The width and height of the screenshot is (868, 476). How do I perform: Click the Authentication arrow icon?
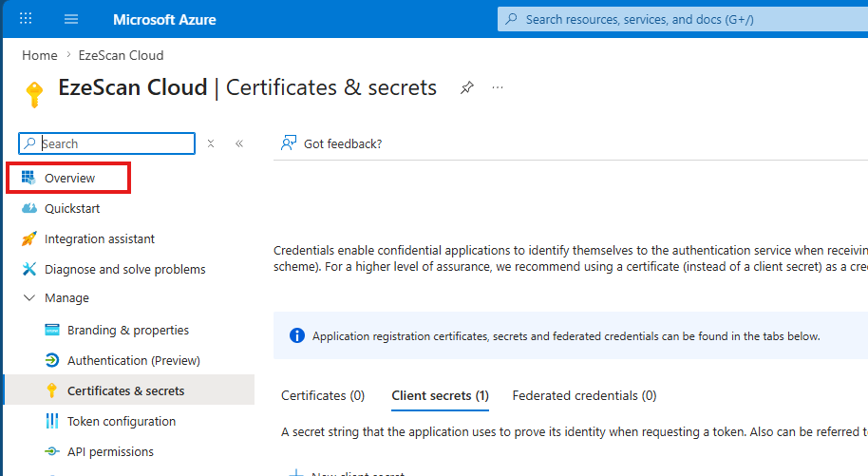[x=52, y=361]
